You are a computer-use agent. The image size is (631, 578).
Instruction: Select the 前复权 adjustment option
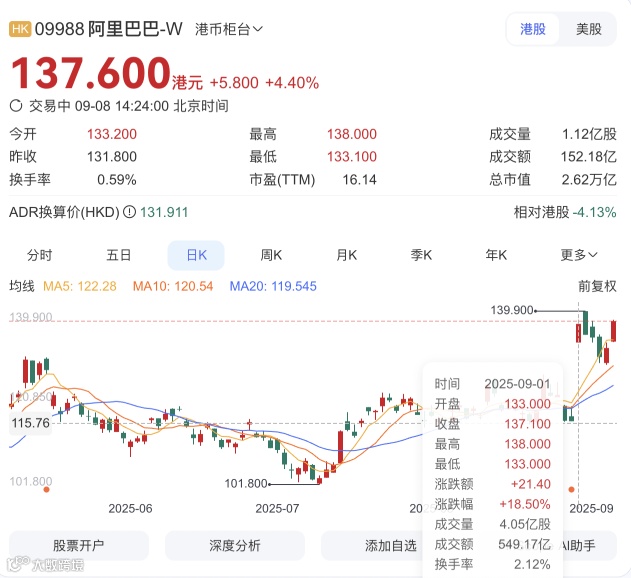[597, 286]
